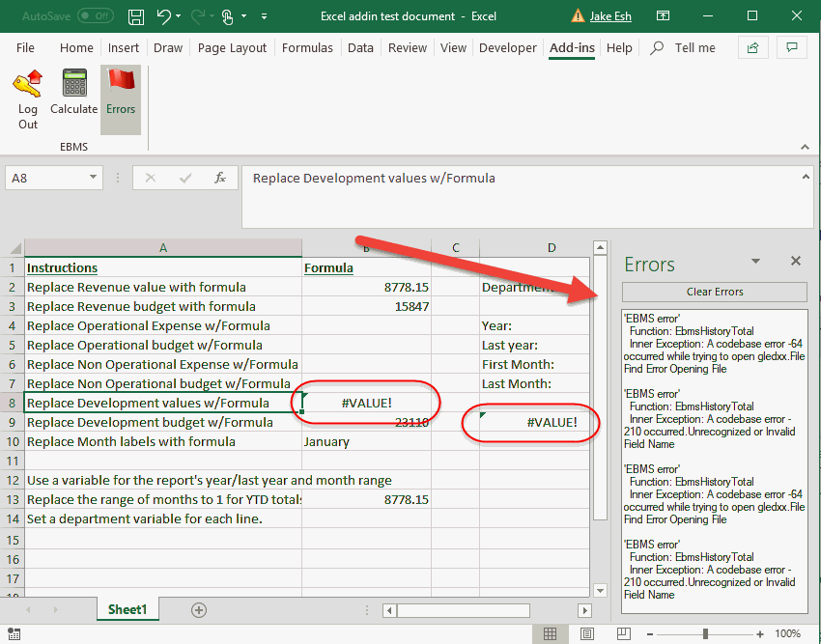This screenshot has height=644, width=821.
Task: Zoom out with the minus icon
Action: [650, 634]
